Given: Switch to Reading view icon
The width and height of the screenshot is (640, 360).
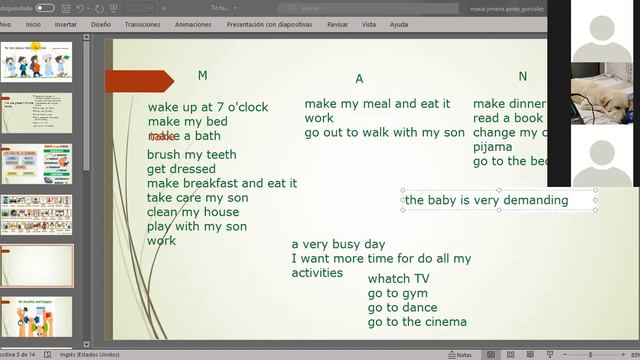Looking at the screenshot, I should tap(530, 355).
